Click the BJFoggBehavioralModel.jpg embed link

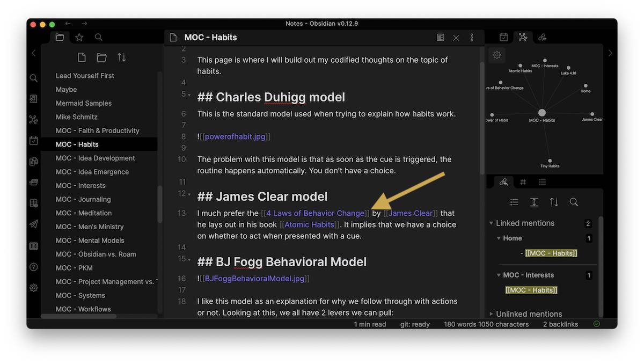(x=254, y=279)
